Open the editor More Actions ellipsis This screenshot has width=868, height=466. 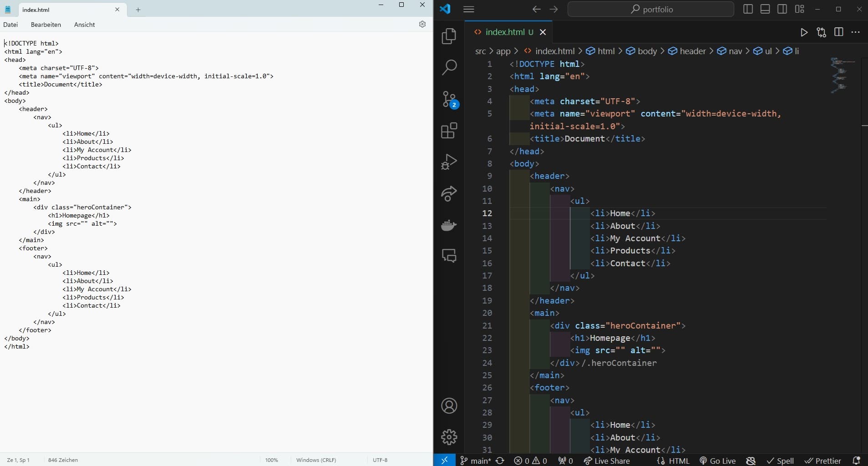[x=856, y=32]
